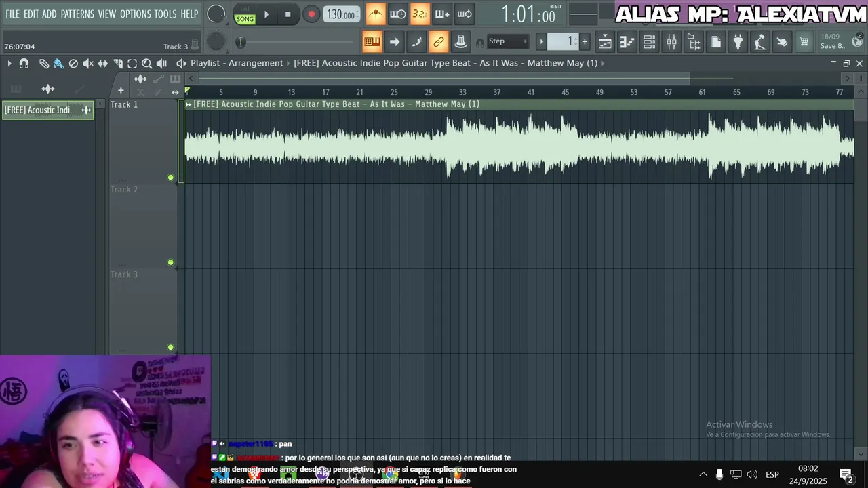The height and width of the screenshot is (488, 868).
Task: Mute Track 1 via green dot
Action: [x=170, y=178]
